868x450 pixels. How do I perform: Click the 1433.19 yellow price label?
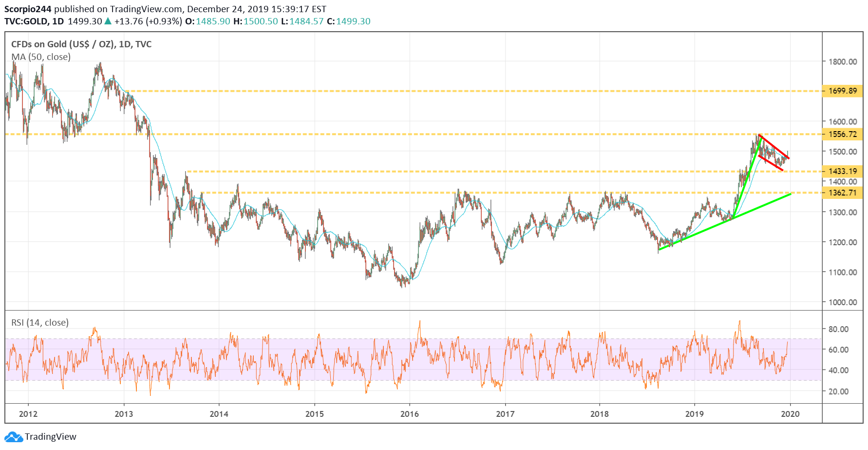pyautogui.click(x=842, y=171)
